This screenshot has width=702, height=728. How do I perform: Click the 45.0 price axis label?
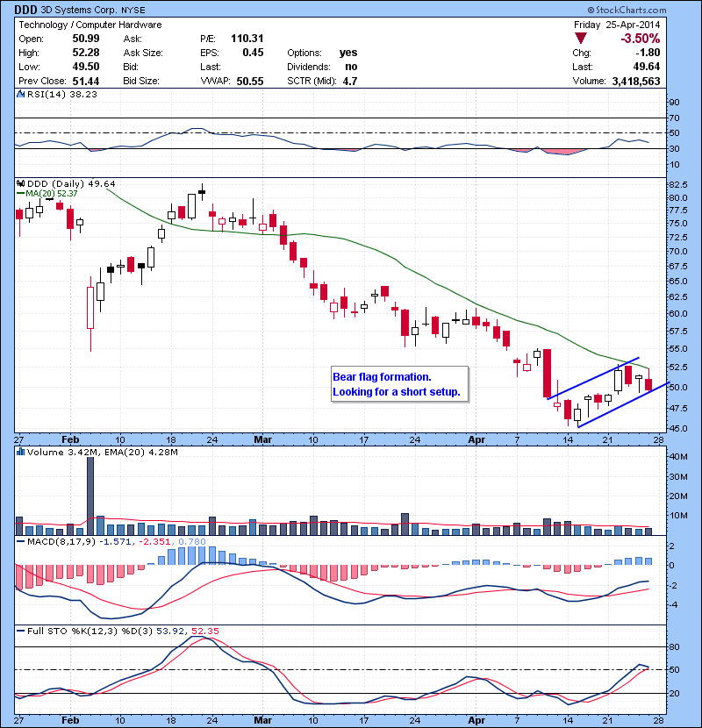tap(677, 428)
